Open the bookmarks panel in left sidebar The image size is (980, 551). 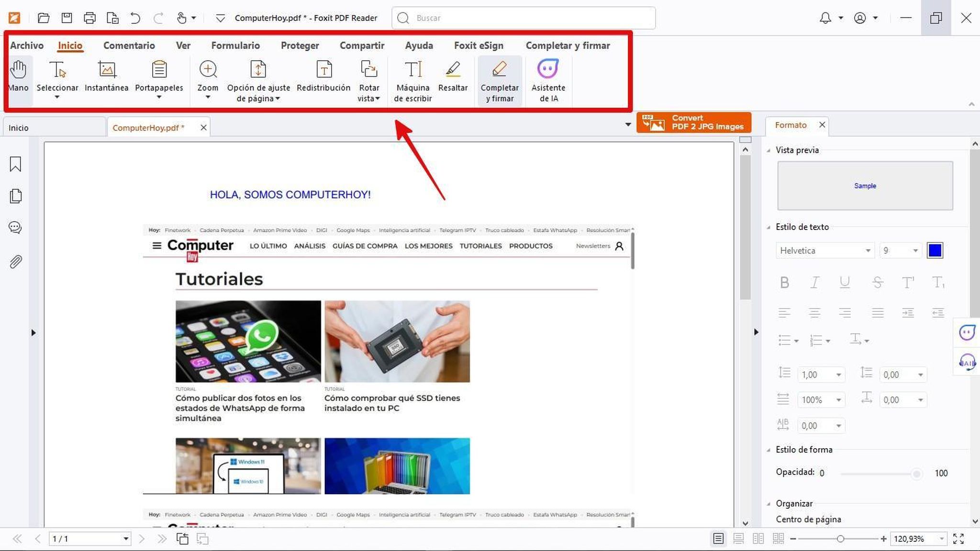[15, 164]
